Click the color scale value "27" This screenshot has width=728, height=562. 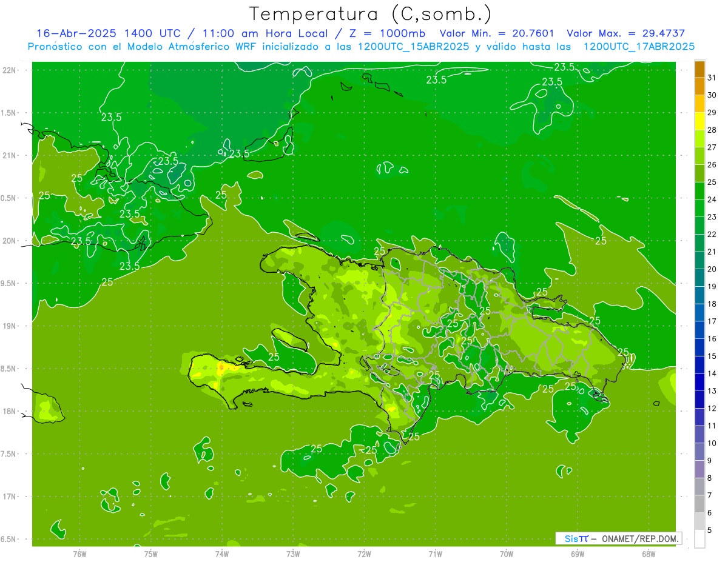click(712, 147)
